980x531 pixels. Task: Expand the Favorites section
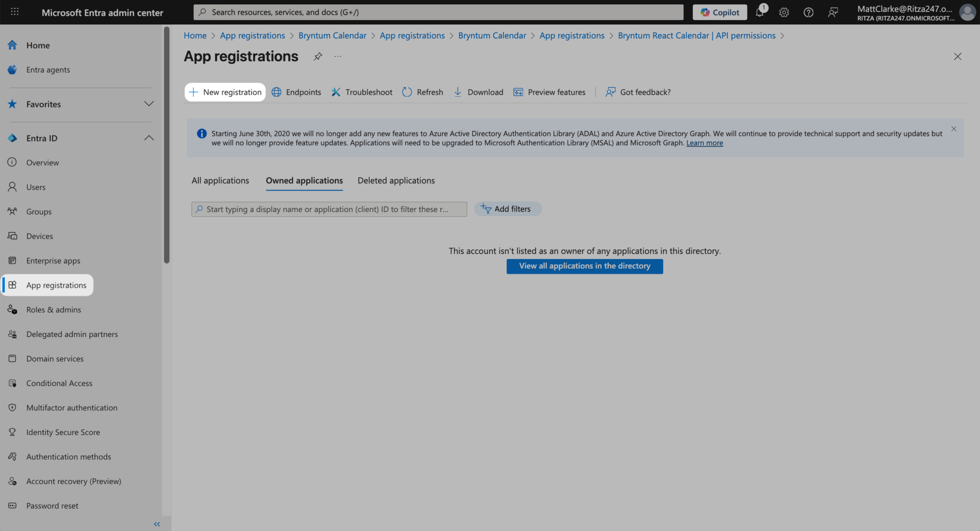tap(149, 104)
